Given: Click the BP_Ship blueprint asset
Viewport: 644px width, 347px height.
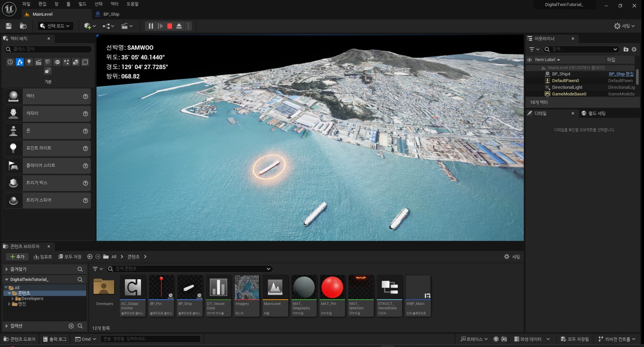Looking at the screenshot, I should (x=190, y=287).
